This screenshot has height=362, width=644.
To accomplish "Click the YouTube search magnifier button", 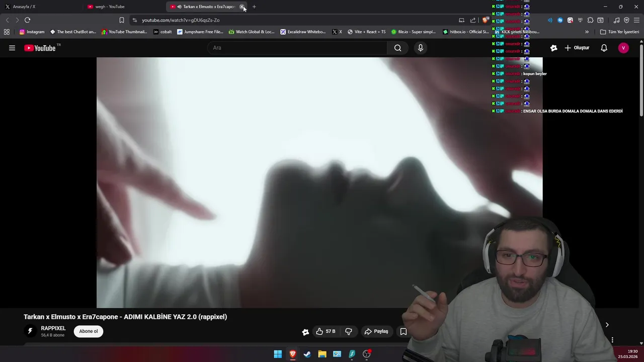I will (397, 48).
